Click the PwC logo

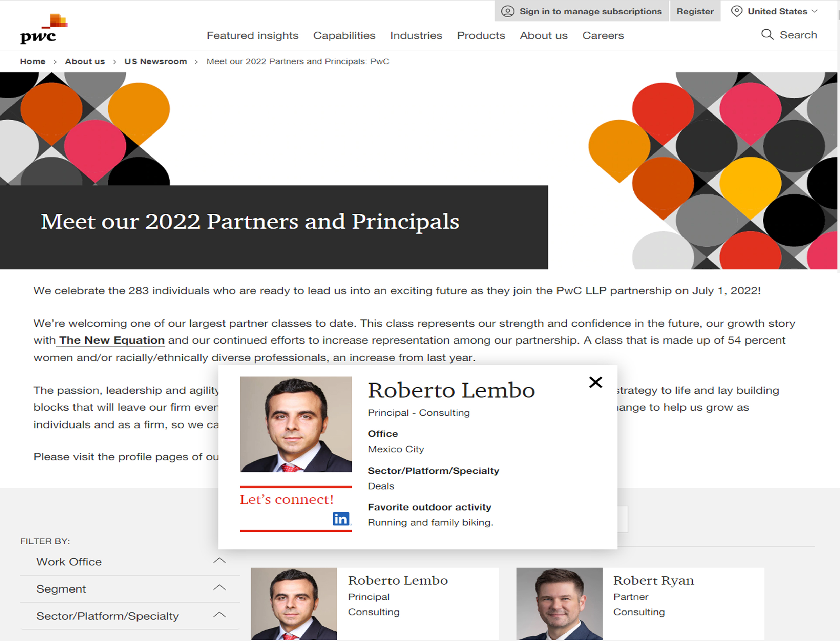(x=44, y=29)
